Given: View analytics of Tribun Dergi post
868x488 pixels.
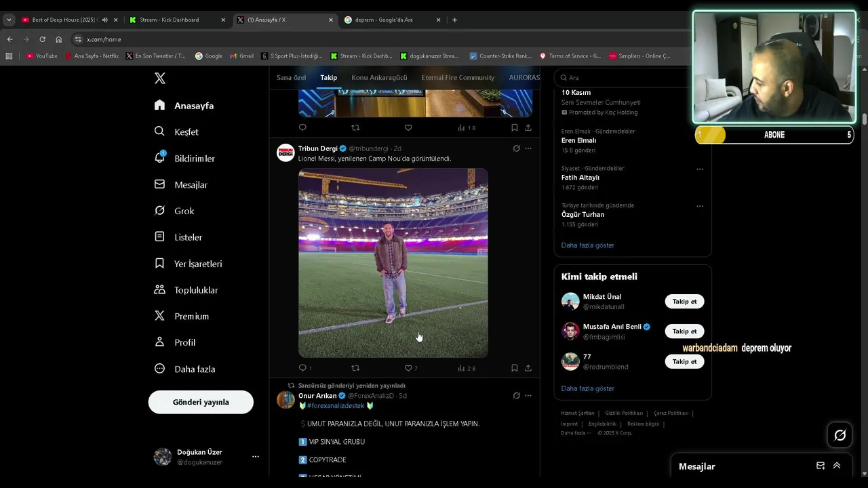Looking at the screenshot, I should tap(467, 368).
